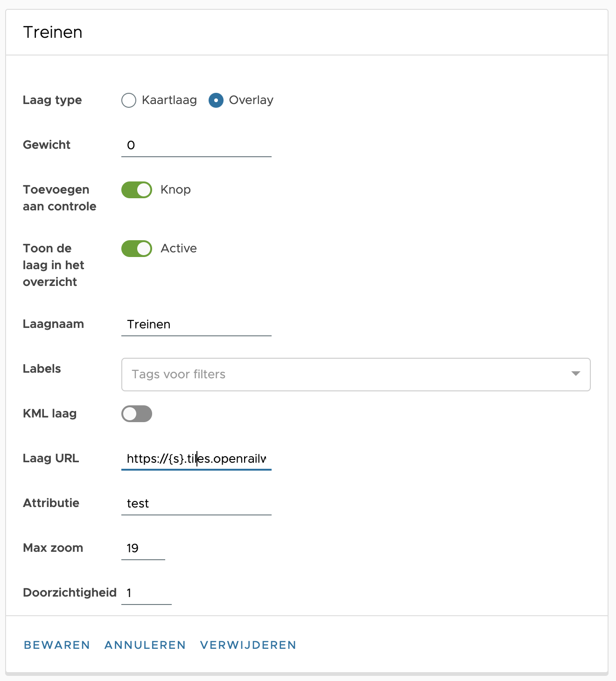The height and width of the screenshot is (681, 616).
Task: Click the Knop text label
Action: (175, 190)
